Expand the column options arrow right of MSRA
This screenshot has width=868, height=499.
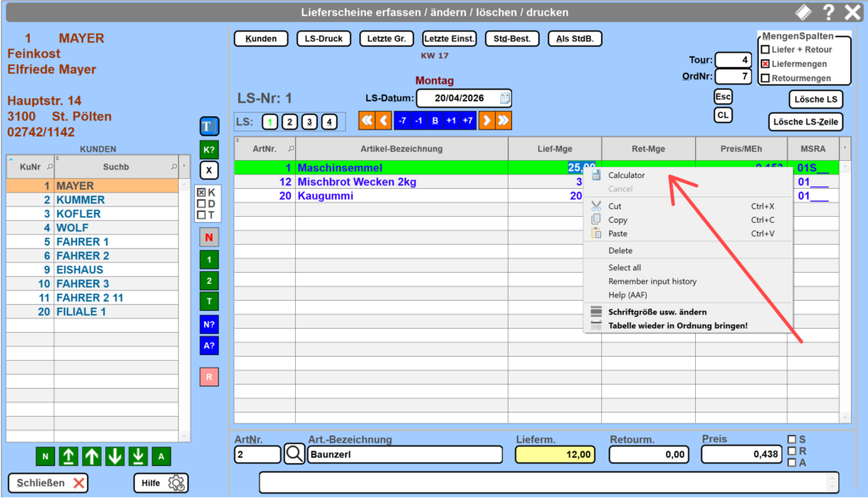843,149
